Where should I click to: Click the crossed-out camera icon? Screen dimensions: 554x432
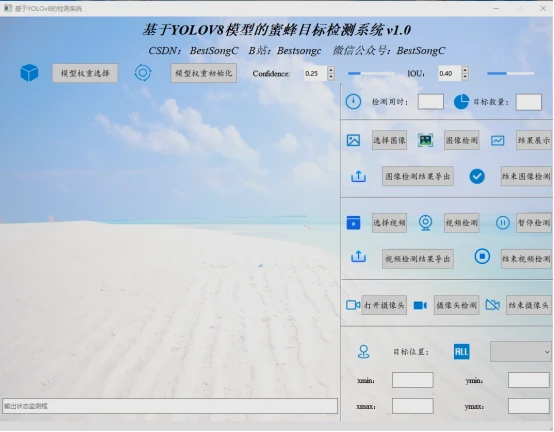tap(493, 305)
